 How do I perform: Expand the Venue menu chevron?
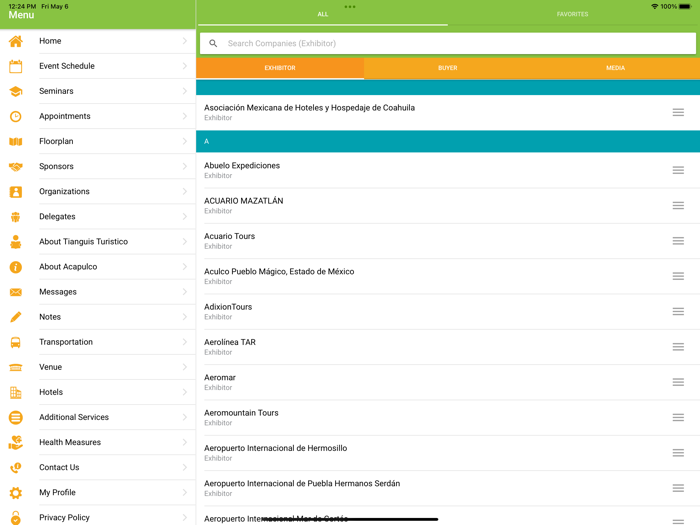click(185, 367)
